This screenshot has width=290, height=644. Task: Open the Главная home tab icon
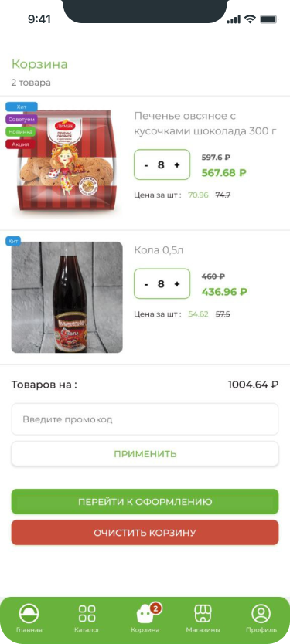pyautogui.click(x=29, y=615)
